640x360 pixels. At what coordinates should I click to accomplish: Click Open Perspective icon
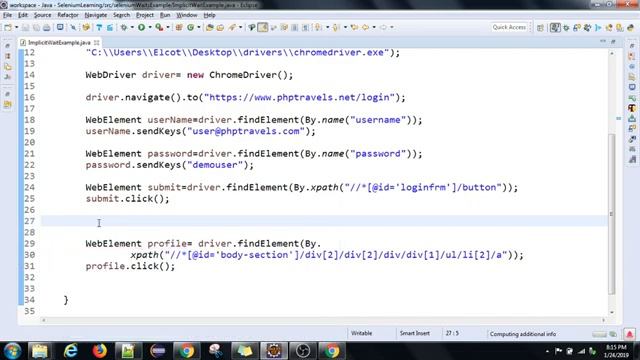coord(540,27)
